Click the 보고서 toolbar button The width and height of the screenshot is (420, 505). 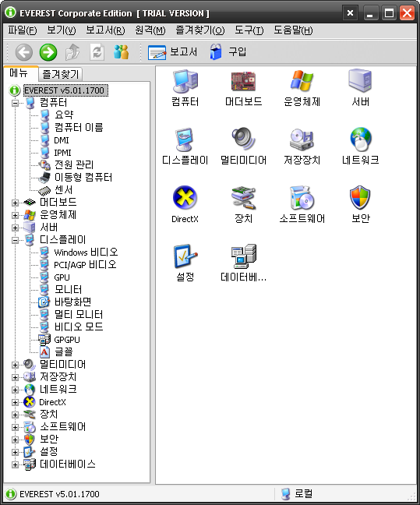tap(173, 52)
